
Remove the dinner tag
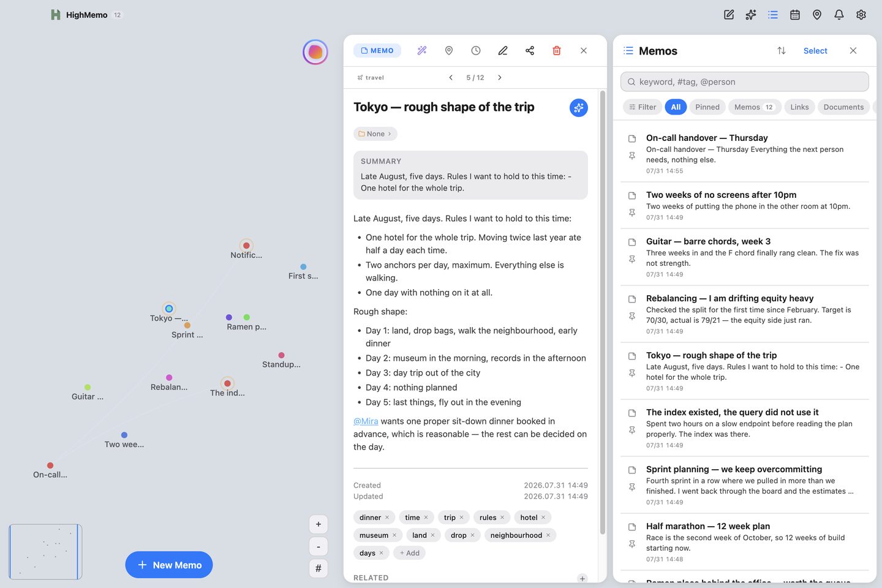387,518
